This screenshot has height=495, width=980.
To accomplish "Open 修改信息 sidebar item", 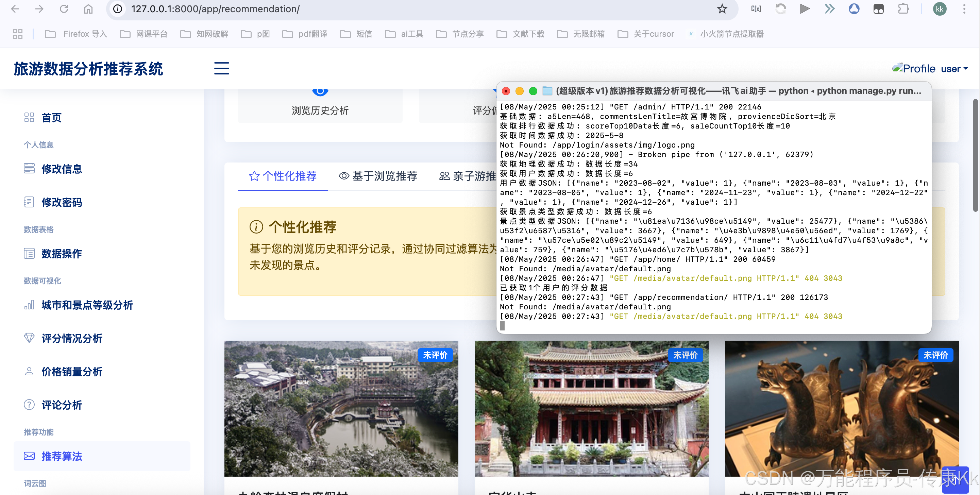I will pyautogui.click(x=62, y=169).
